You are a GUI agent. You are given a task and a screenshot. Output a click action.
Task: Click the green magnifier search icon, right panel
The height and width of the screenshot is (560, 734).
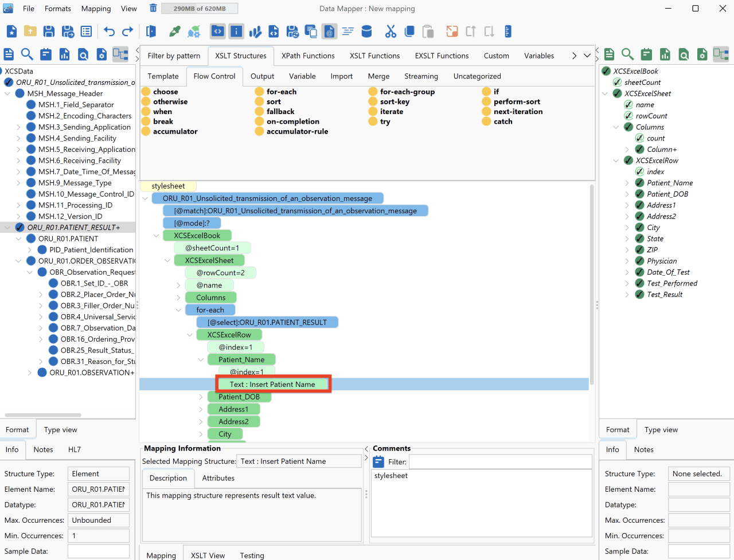pyautogui.click(x=628, y=54)
